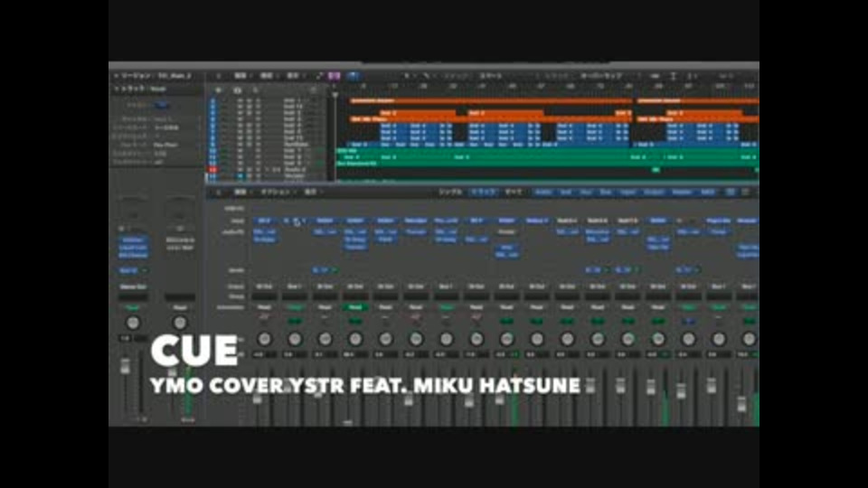Image resolution: width=868 pixels, height=488 pixels.
Task: Toggle the blue Catch Playhead icon
Action: point(354,75)
